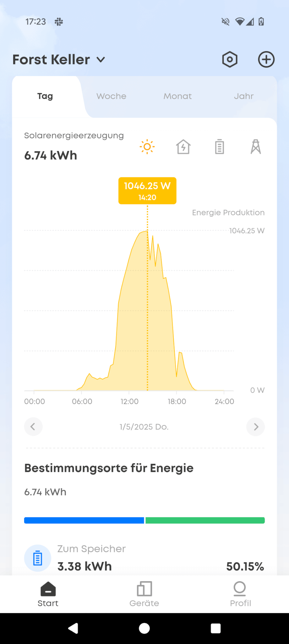Image resolution: width=289 pixels, height=644 pixels.
Task: Select the sun solar generation icon
Action: 147,147
